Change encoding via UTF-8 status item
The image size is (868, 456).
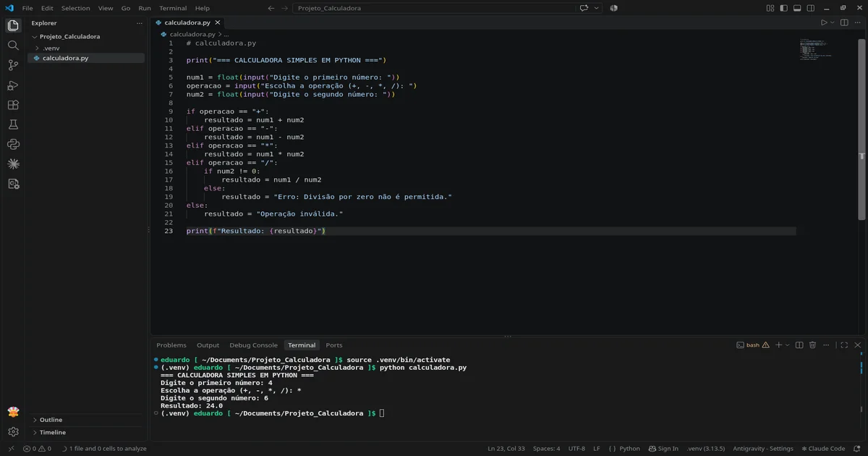(576, 449)
